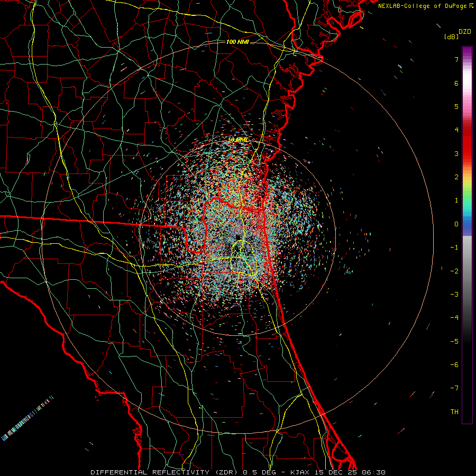Select the 50 NMI range ring label
This screenshot has width=476, height=476.
click(x=237, y=140)
